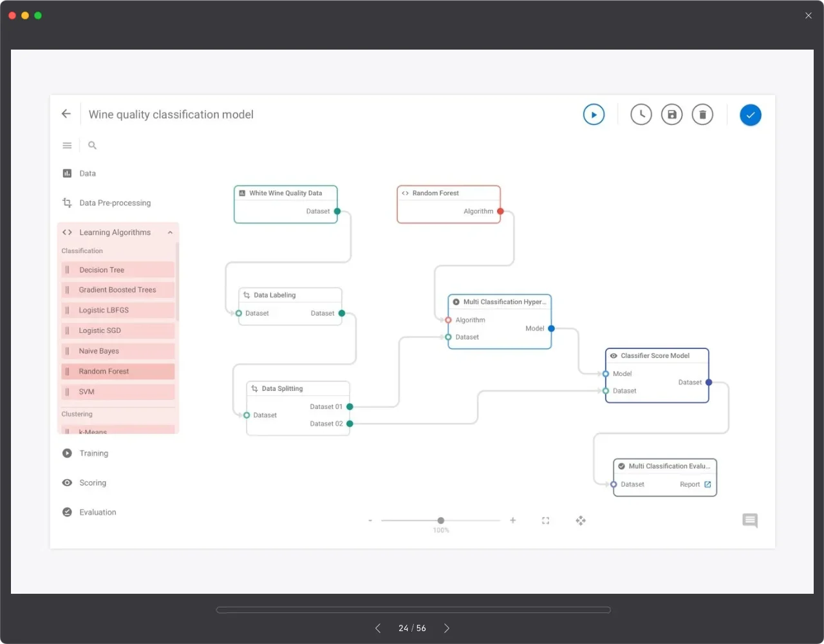Toggle the hamburger menu icon
Screen dimensions: 824x644
(x=67, y=146)
